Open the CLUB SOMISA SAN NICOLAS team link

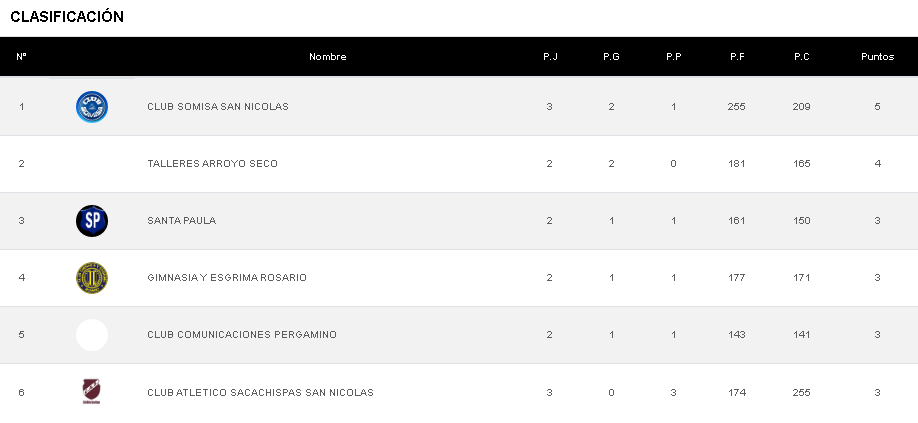[x=217, y=107]
